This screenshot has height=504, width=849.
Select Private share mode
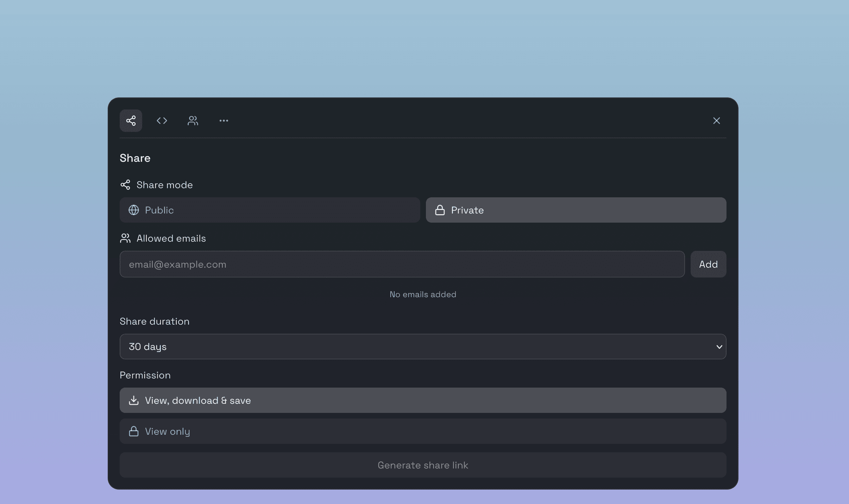coord(576,210)
